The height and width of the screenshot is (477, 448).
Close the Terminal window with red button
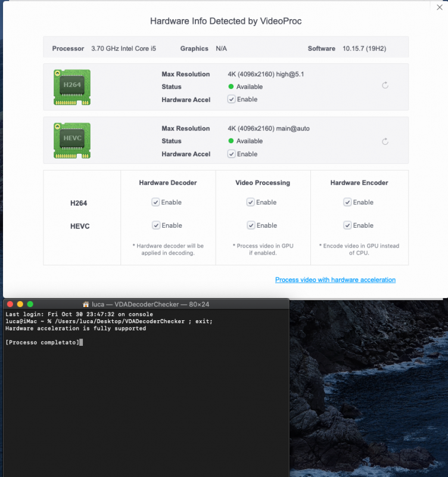pyautogui.click(x=10, y=304)
